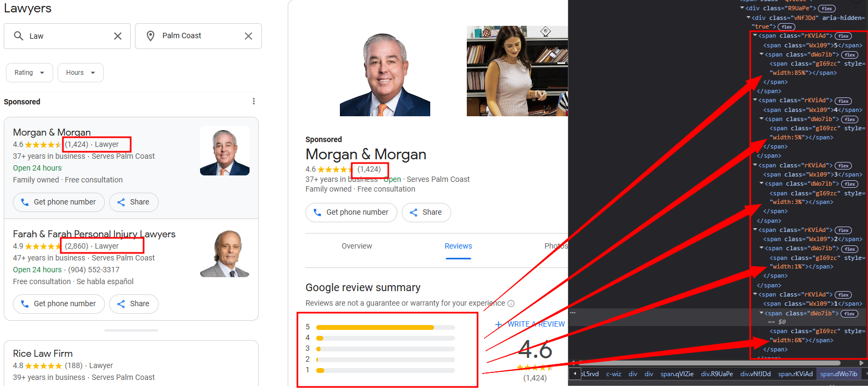Click share icon in Morgan & Morgan detail panel
Viewport: 868px width, 388px height.
[x=414, y=213]
